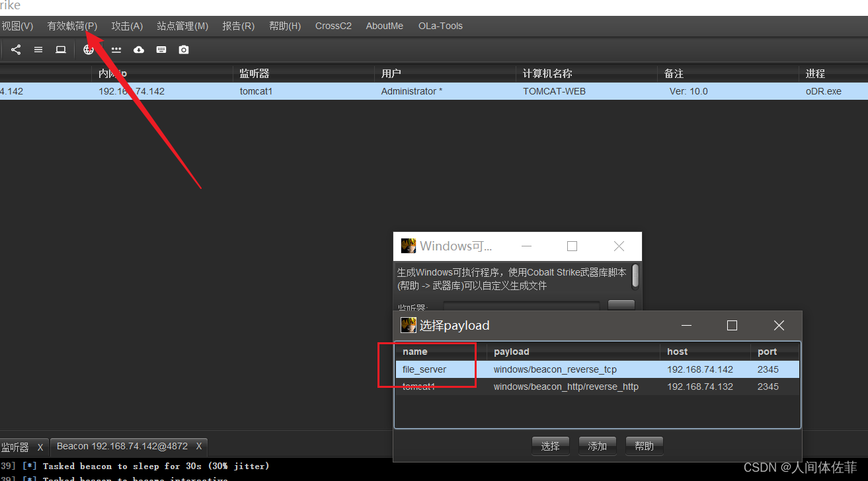
Task: Open CrossC2 menu
Action: click(x=333, y=26)
